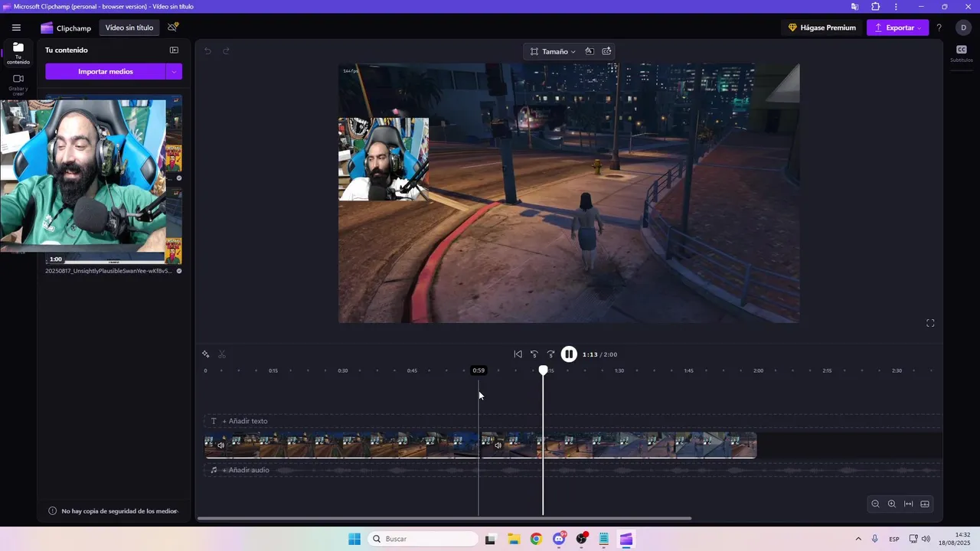The image size is (980, 551).
Task: Click the 1:30 mark on the timeline ruler
Action: coord(619,370)
